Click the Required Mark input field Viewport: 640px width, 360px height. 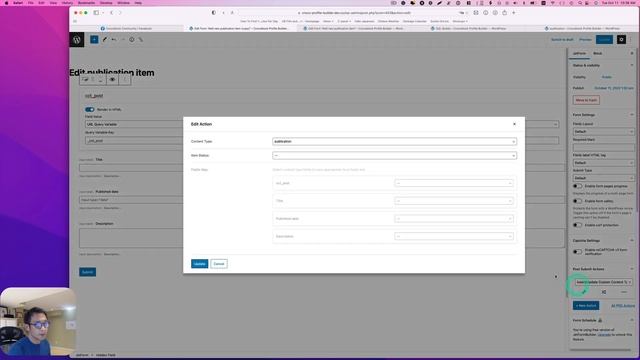(x=603, y=147)
